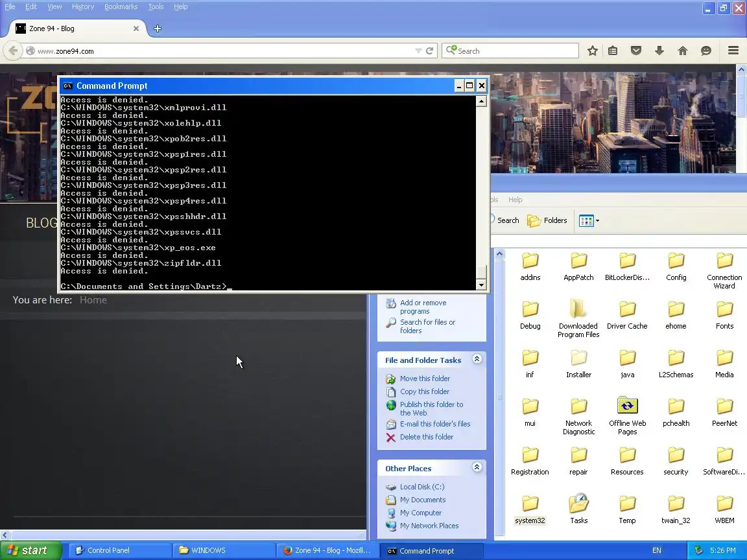Collapse the File and Folder Tasks panel
747x560 pixels.
point(477,359)
